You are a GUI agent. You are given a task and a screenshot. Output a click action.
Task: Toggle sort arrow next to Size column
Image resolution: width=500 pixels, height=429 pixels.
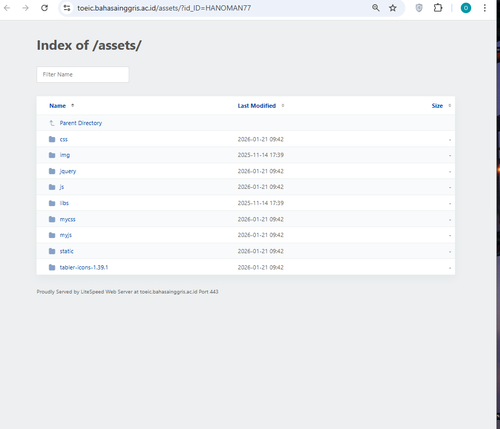click(449, 105)
